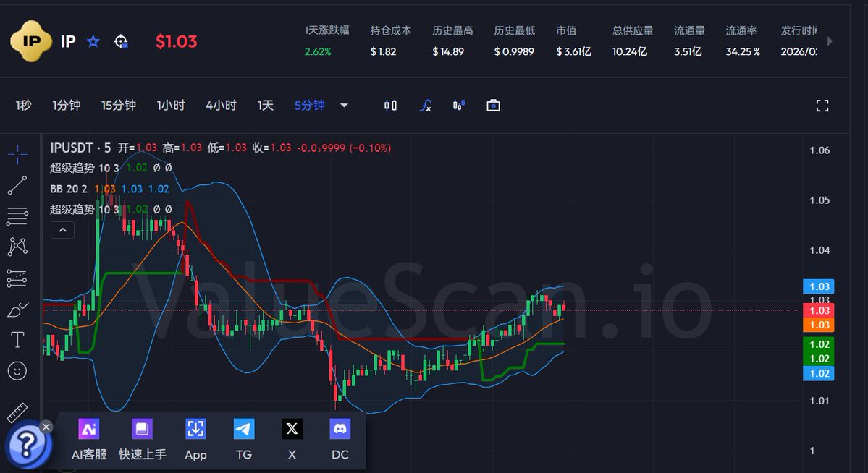Select the brush drawing tool
This screenshot has height=473, width=868.
pos(17,310)
